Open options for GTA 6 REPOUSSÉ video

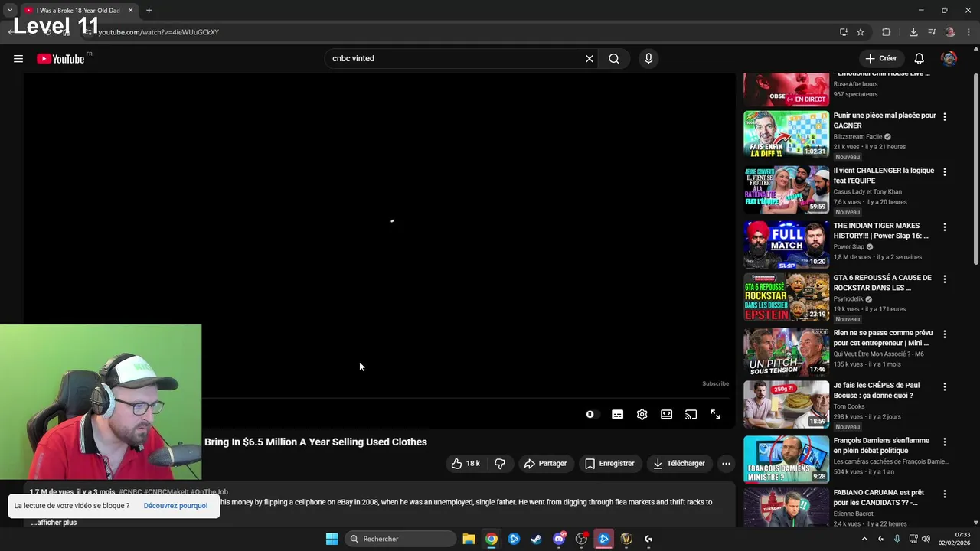944,279
